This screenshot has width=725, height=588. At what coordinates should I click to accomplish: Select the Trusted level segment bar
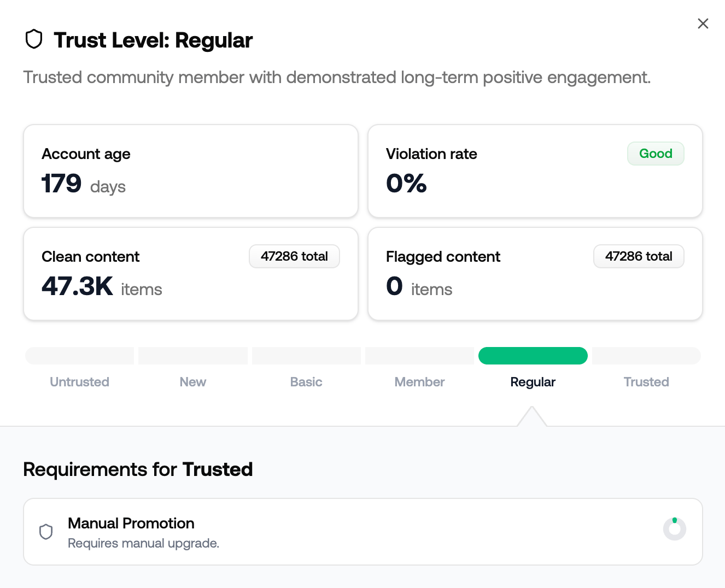[x=646, y=356]
